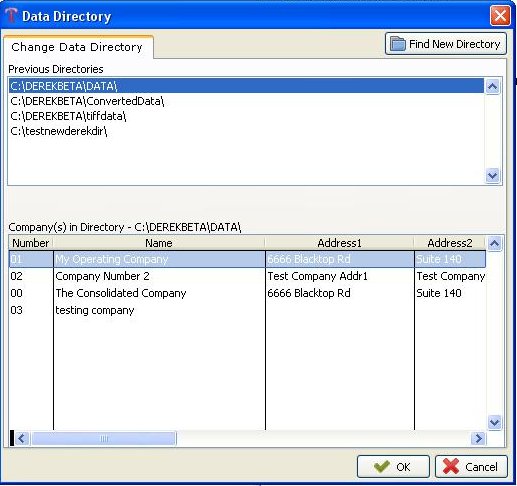Click left arrow of horizontal scrollbar
Image resolution: width=517 pixels, height=486 pixels.
22,438
